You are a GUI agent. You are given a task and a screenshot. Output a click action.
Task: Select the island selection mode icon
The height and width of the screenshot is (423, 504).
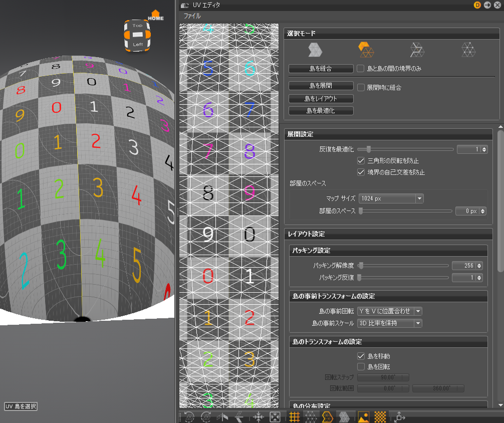point(315,50)
